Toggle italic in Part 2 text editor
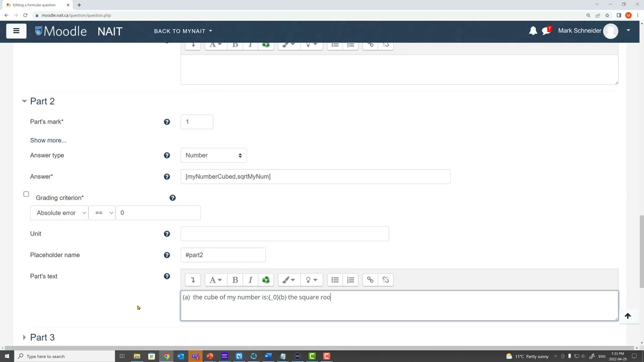 (x=250, y=280)
